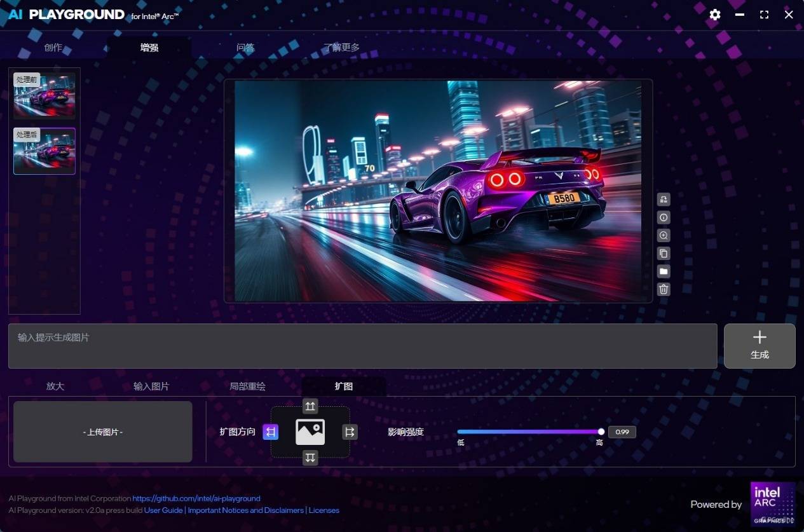The width and height of the screenshot is (804, 532).
Task: Open the image folder icon
Action: (x=664, y=271)
